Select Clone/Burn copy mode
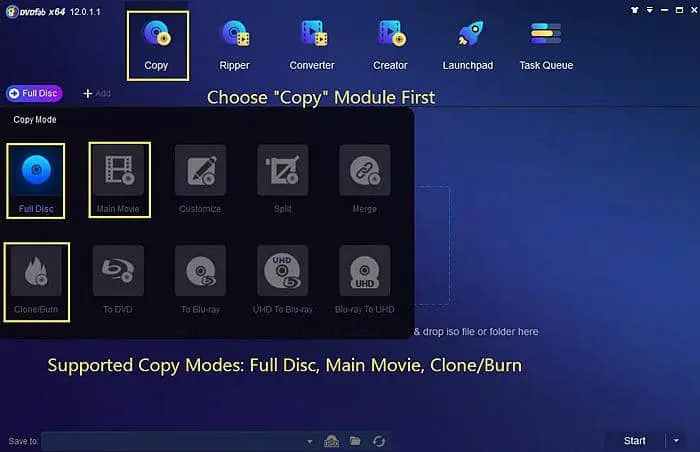 pos(37,282)
